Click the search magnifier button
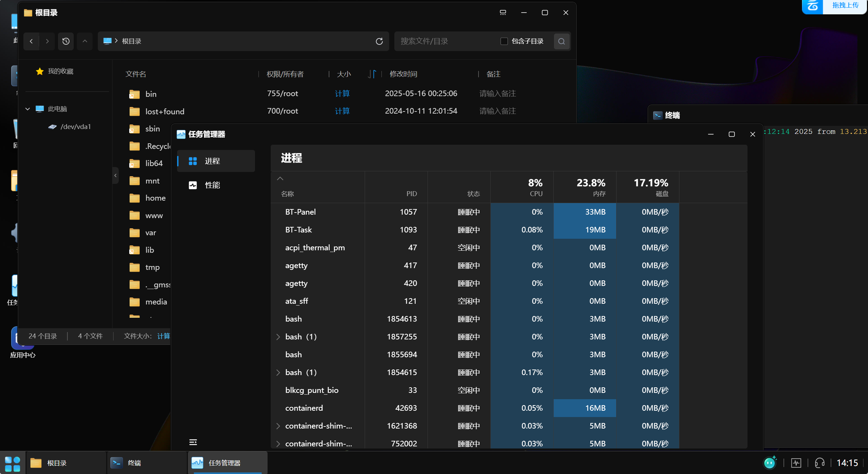This screenshot has width=868, height=474. coord(561,41)
